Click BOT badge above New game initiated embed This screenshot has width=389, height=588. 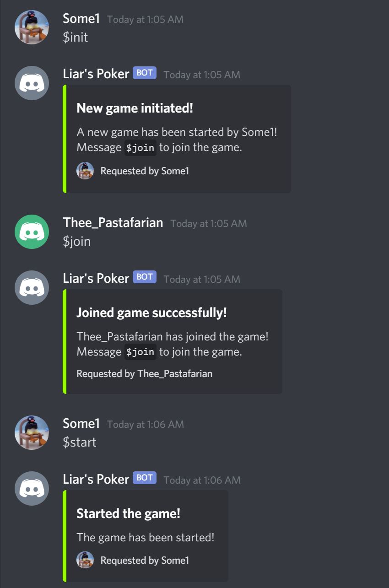[145, 73]
